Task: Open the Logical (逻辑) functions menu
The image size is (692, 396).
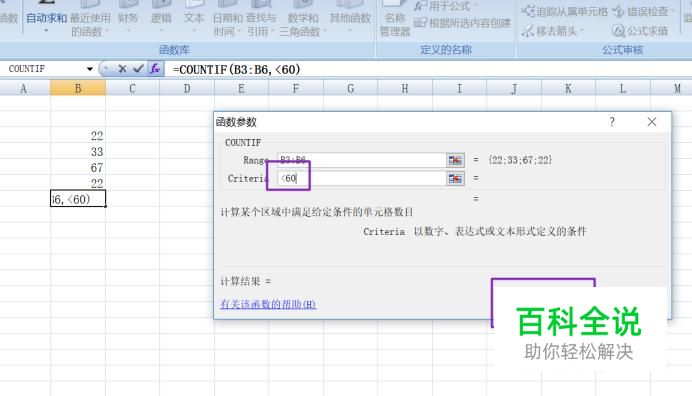Action: 161,18
